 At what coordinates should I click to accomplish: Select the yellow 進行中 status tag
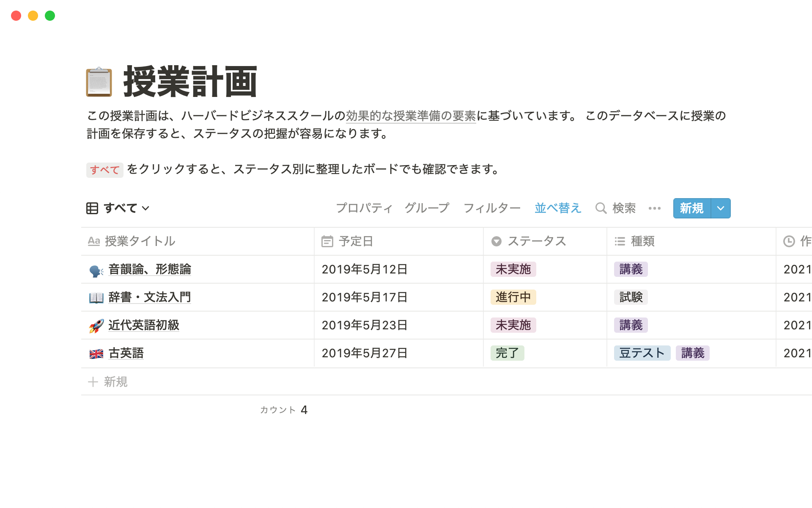[513, 297]
